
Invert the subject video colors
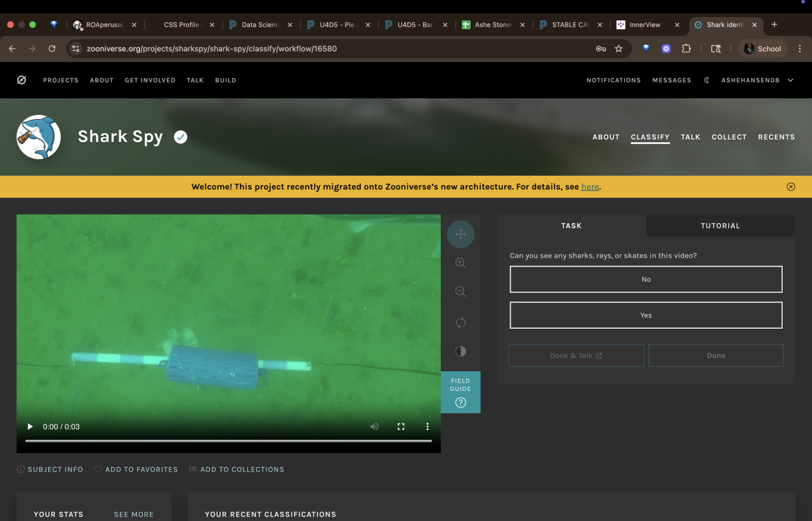click(x=461, y=352)
